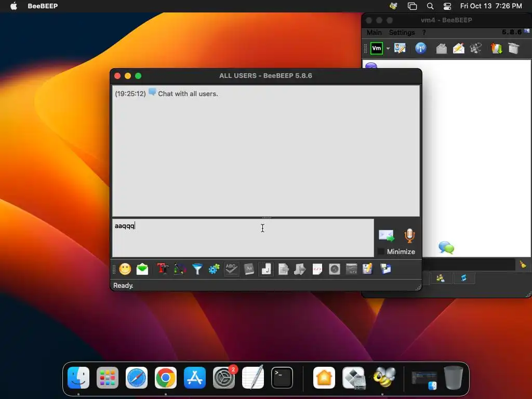Click the gray screenshot camera icon
This screenshot has width=532, height=399.
334,269
